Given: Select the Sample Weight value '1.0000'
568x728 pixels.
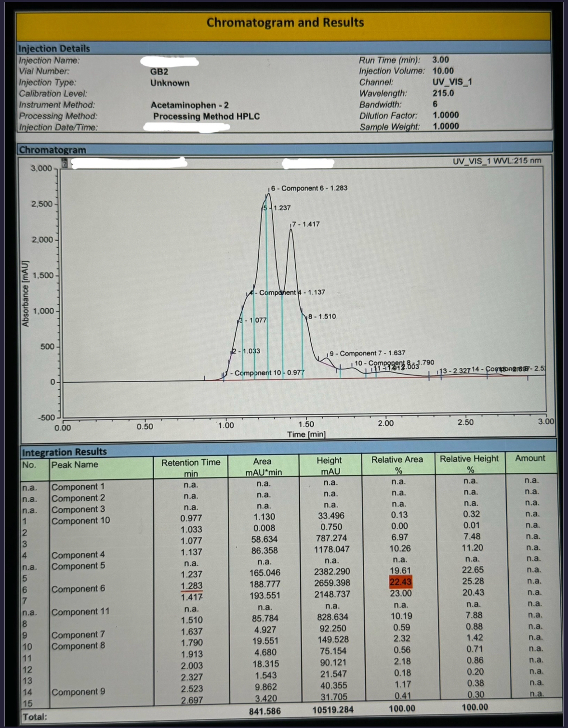Looking at the screenshot, I should [x=445, y=126].
